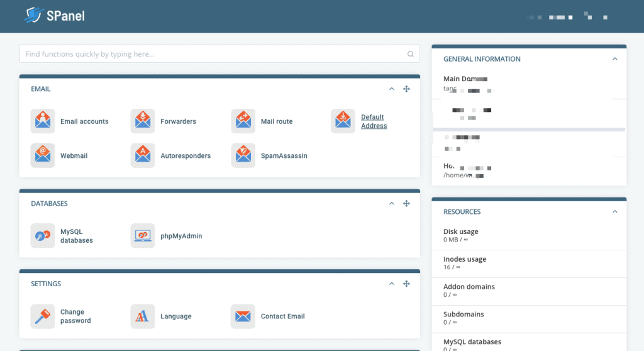The image size is (644, 351).
Task: Click the Default Address link
Action: click(x=374, y=121)
